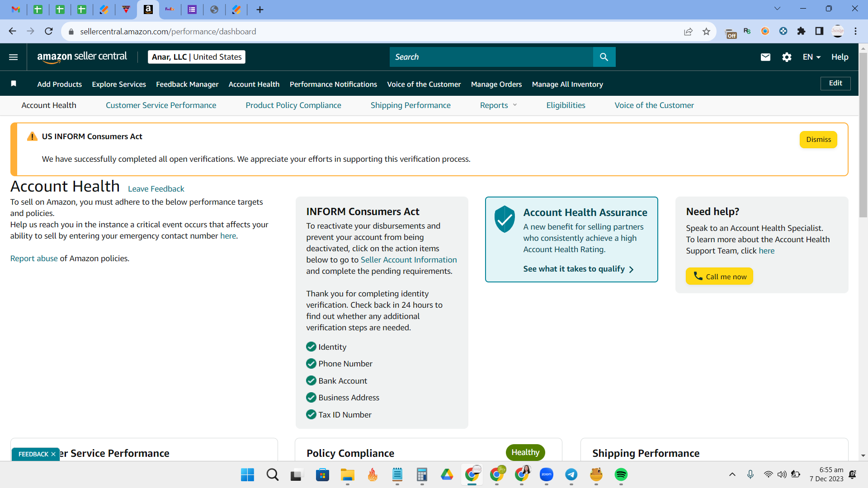Open Manage Orders in the favorites bar
Viewport: 868px width, 488px height.
coord(496,84)
